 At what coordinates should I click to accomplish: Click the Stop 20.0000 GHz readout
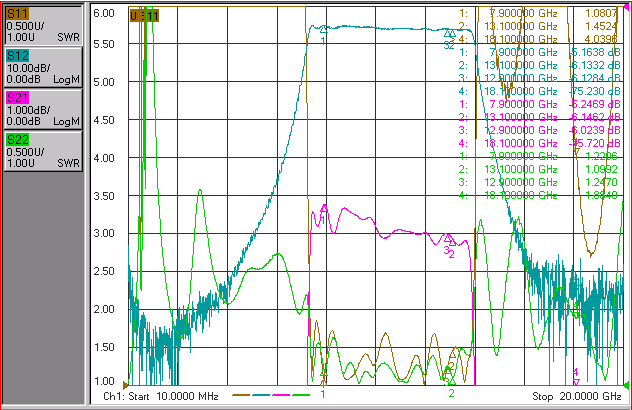[x=576, y=396]
